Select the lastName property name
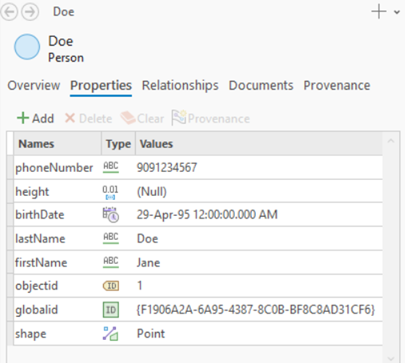405x363 pixels. (40, 239)
